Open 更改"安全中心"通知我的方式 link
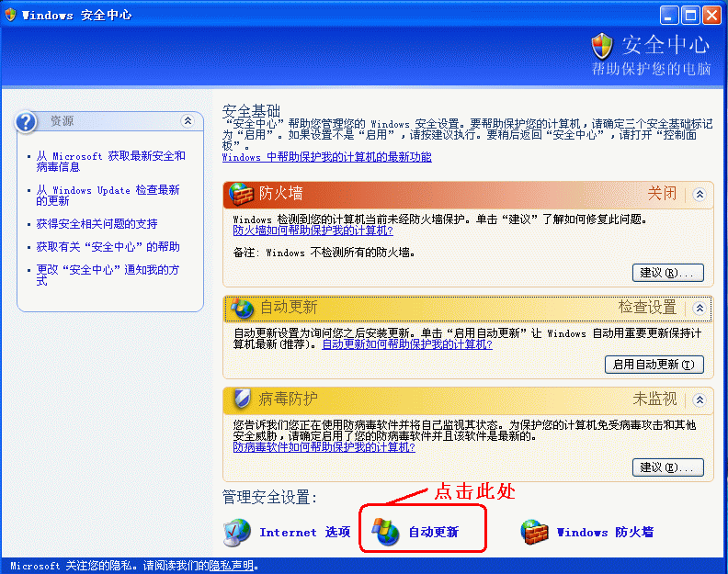The image size is (728, 574). click(x=108, y=275)
